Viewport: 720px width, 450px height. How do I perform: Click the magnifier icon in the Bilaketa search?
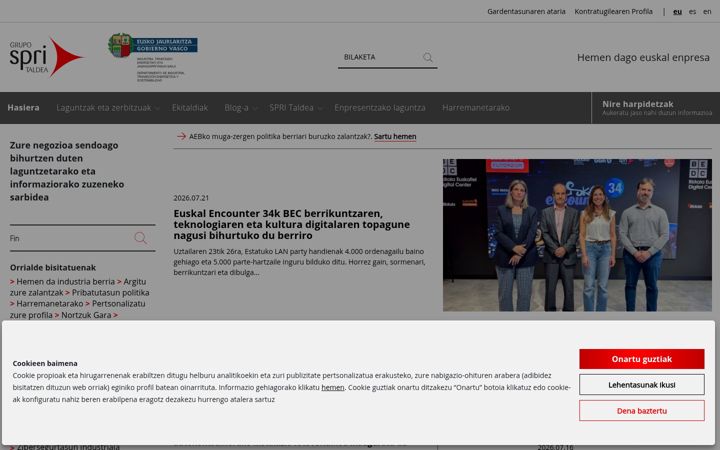[x=428, y=57]
